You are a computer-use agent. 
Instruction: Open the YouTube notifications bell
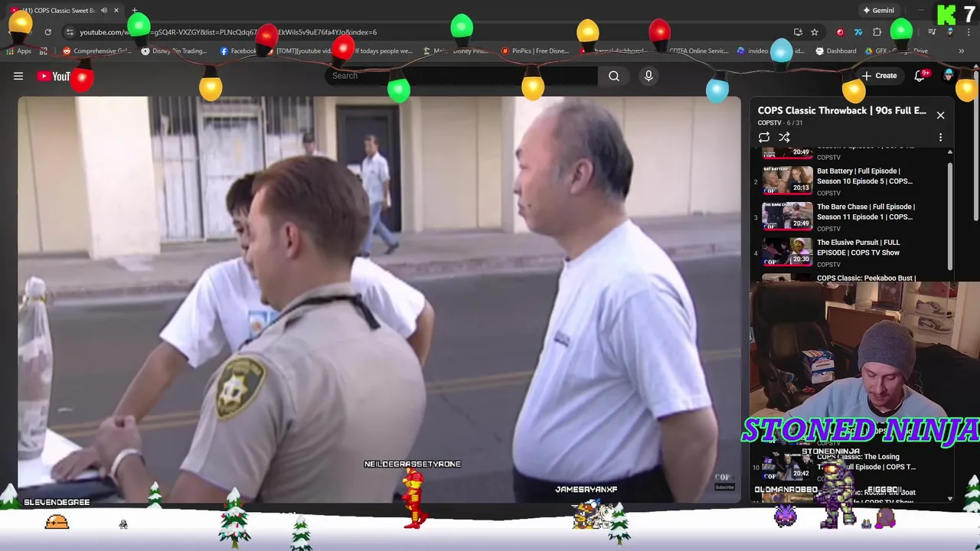pyautogui.click(x=920, y=76)
